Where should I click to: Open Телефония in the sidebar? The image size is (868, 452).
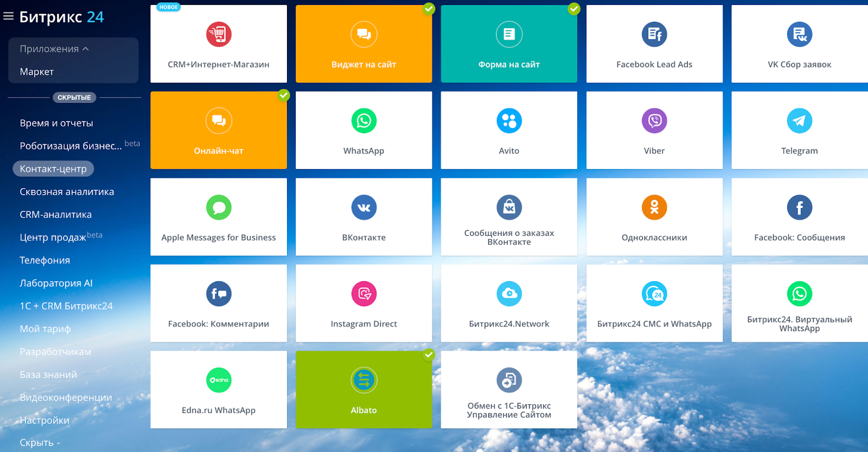(x=45, y=260)
